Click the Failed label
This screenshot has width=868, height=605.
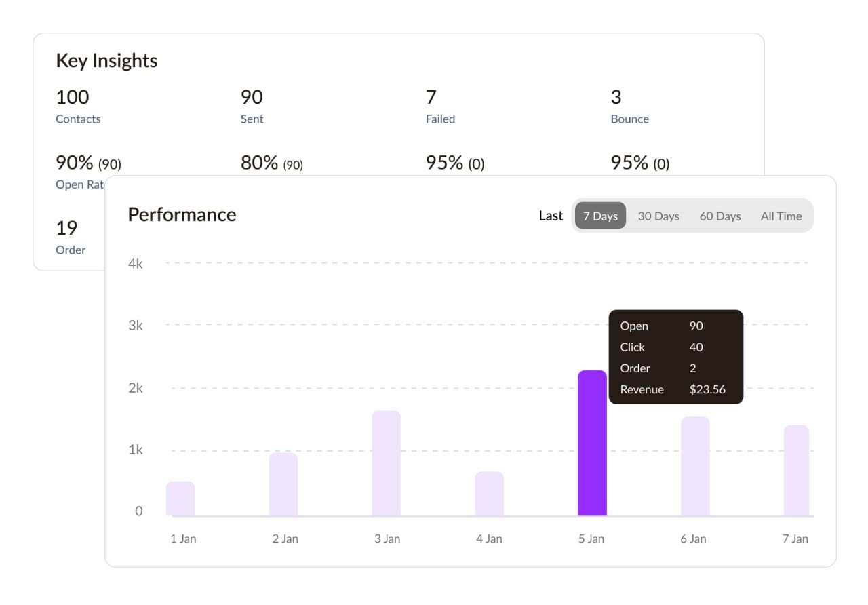coord(440,119)
